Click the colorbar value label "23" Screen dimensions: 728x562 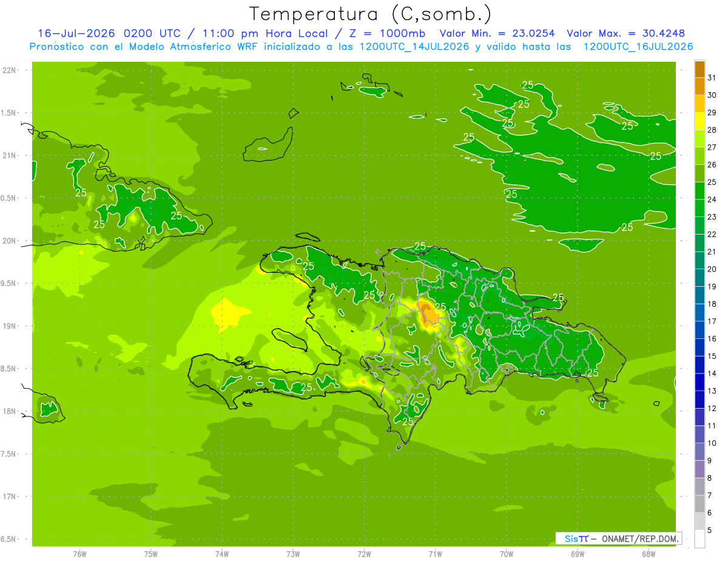(712, 216)
